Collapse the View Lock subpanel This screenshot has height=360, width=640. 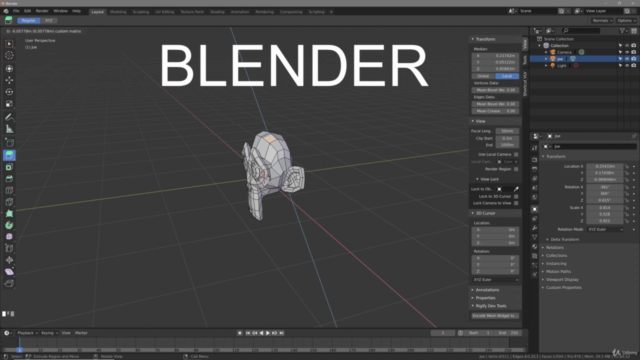(x=489, y=179)
